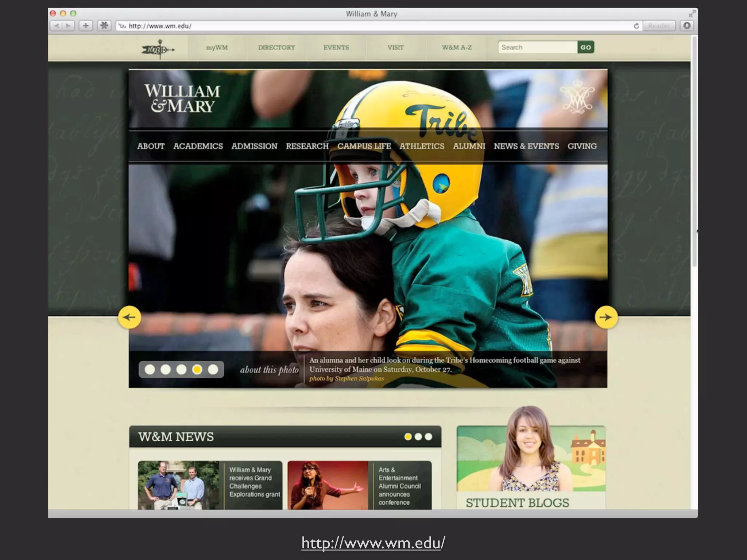This screenshot has height=560, width=747.
Task: Click the yellow previous-slide arrow button
Action: [x=129, y=317]
